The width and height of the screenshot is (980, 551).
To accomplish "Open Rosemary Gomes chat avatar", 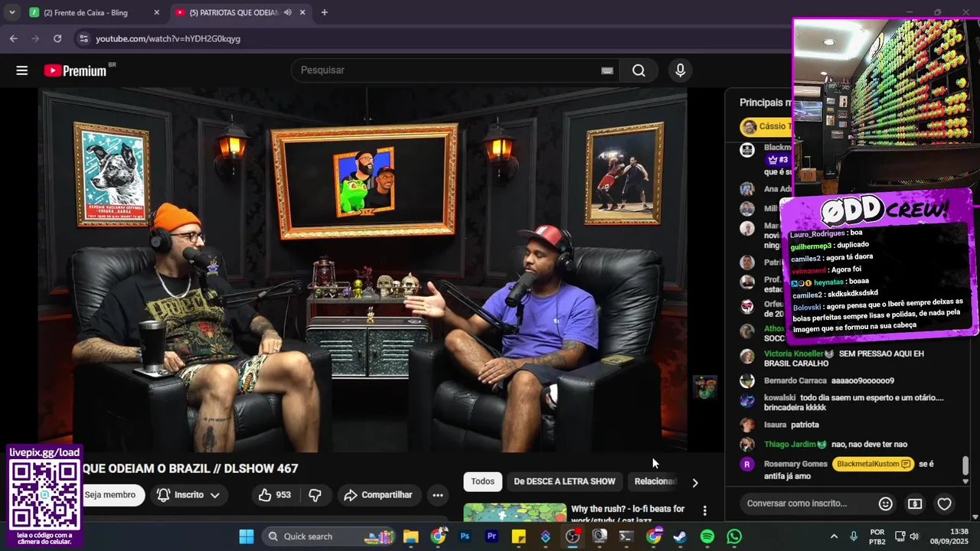I will coord(747,465).
